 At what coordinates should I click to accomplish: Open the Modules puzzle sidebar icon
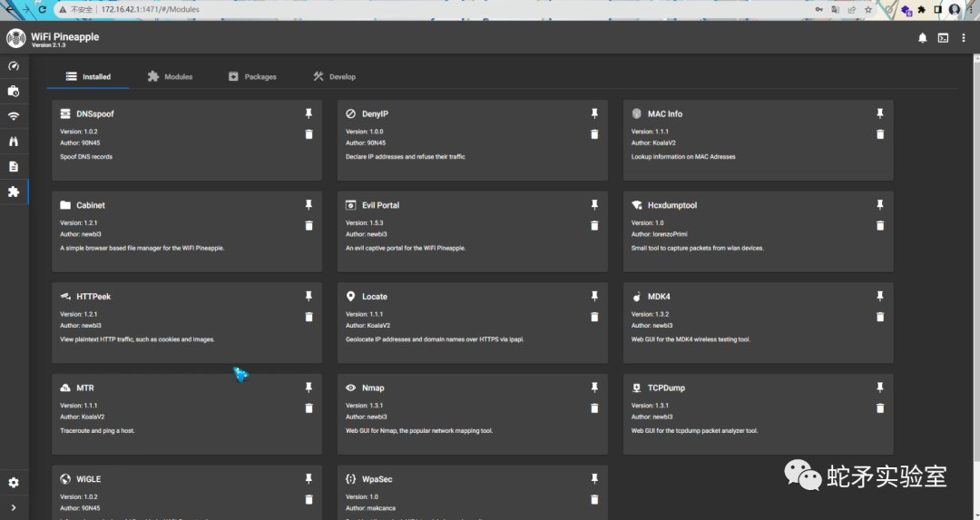tap(13, 191)
